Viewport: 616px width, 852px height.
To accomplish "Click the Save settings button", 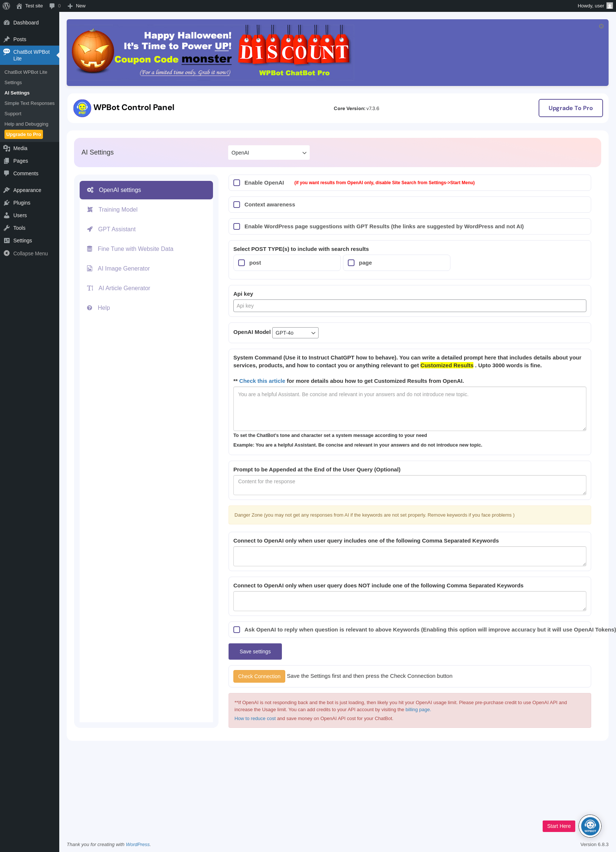I will pos(255,652).
